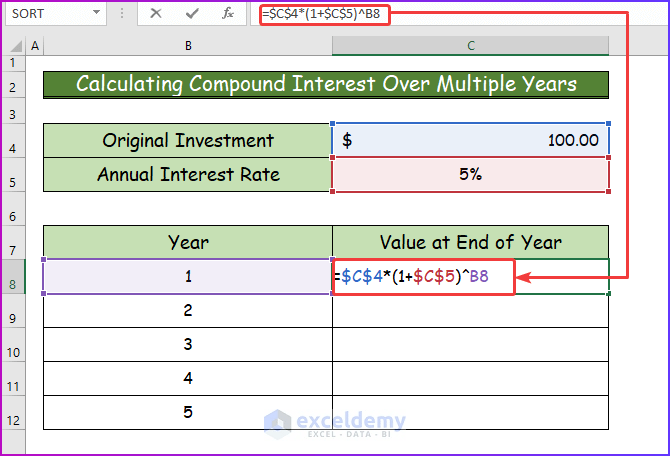This screenshot has width=670, height=456.
Task: Select the Year cell containing 4
Action: click(x=188, y=379)
